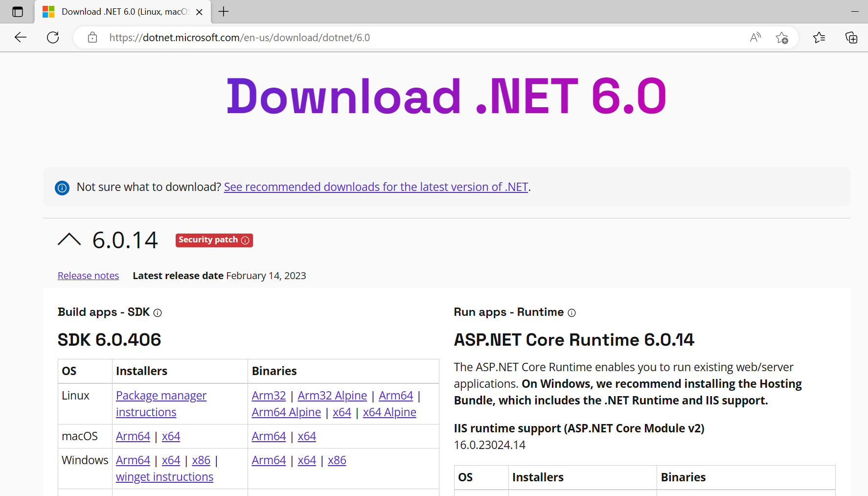Download Windows x86 SDK installer
Image resolution: width=868 pixels, height=496 pixels.
point(201,460)
